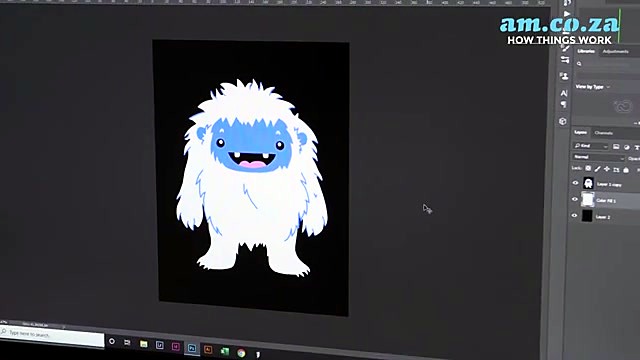Toggle lock image pixels brush icon

coord(598,169)
